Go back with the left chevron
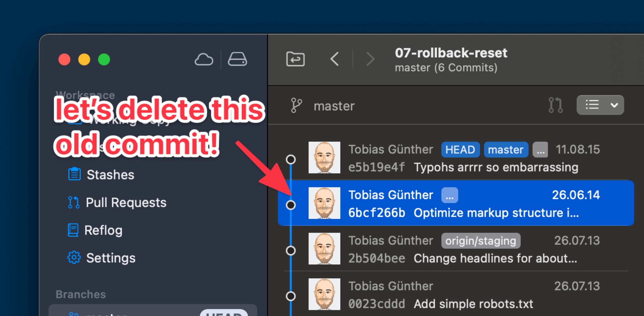644x316 pixels. 335,59
